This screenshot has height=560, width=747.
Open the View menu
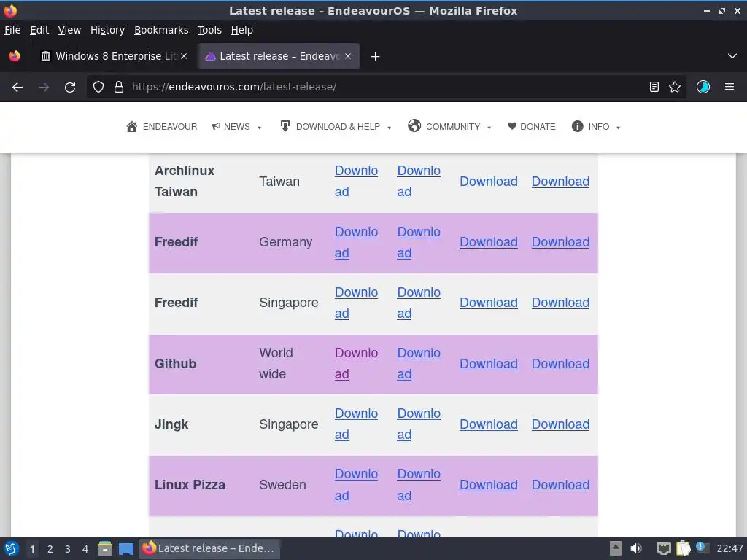[x=69, y=30]
